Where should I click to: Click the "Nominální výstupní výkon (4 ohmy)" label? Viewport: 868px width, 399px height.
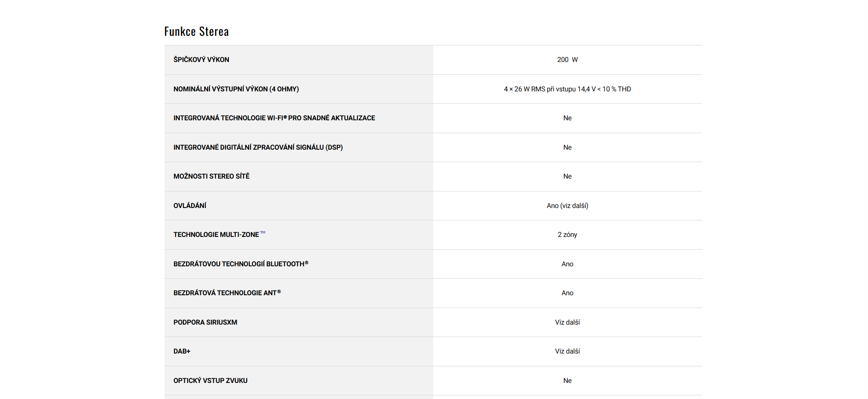[236, 89]
